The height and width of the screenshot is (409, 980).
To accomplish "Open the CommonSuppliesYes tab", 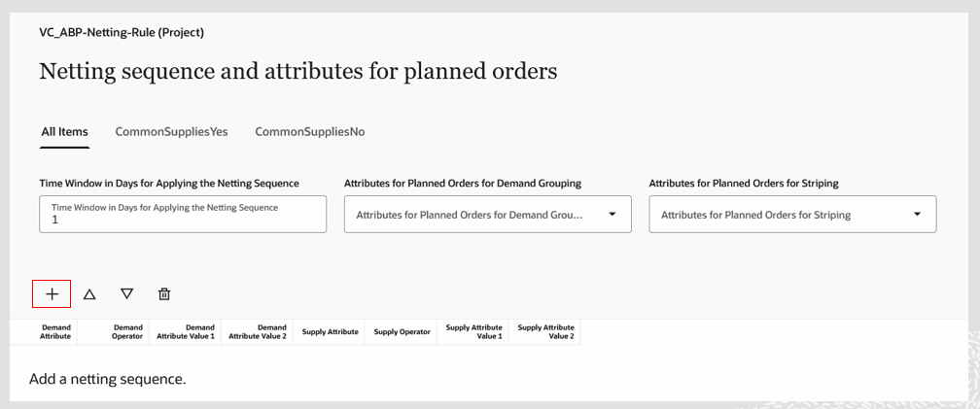I will point(171,132).
